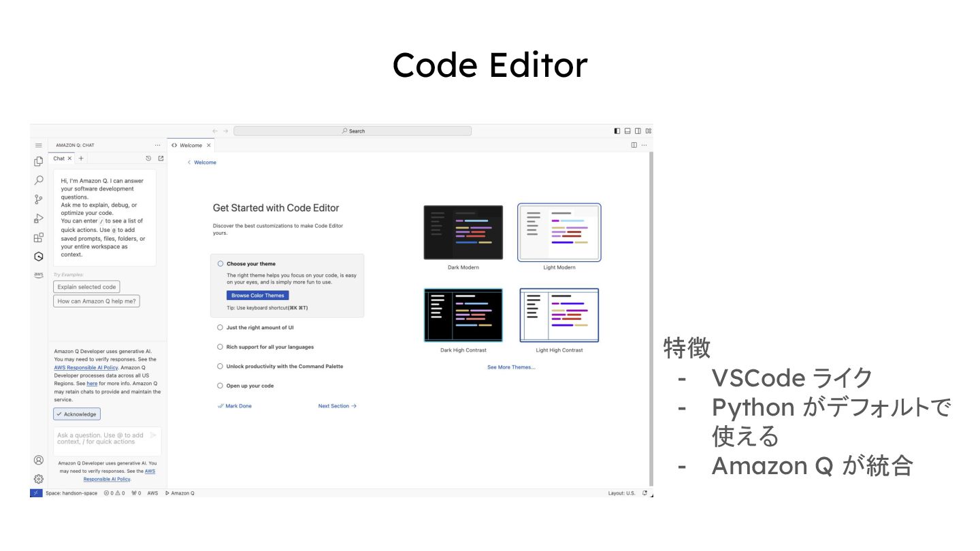Image resolution: width=980 pixels, height=551 pixels.
Task: Open the hamburger application menu
Action: [39, 145]
